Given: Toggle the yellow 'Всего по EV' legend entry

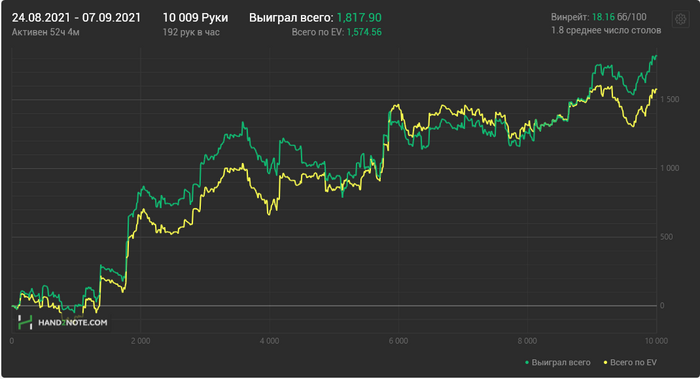Looking at the screenshot, I should pos(630,362).
